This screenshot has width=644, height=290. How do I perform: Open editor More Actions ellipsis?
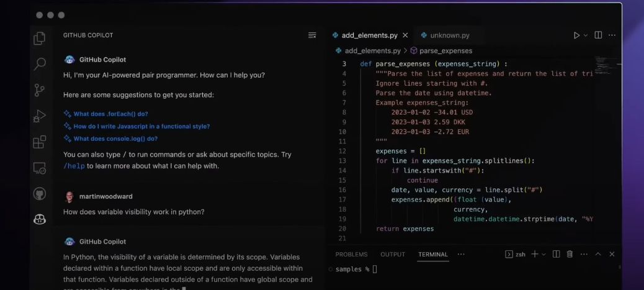pos(612,35)
